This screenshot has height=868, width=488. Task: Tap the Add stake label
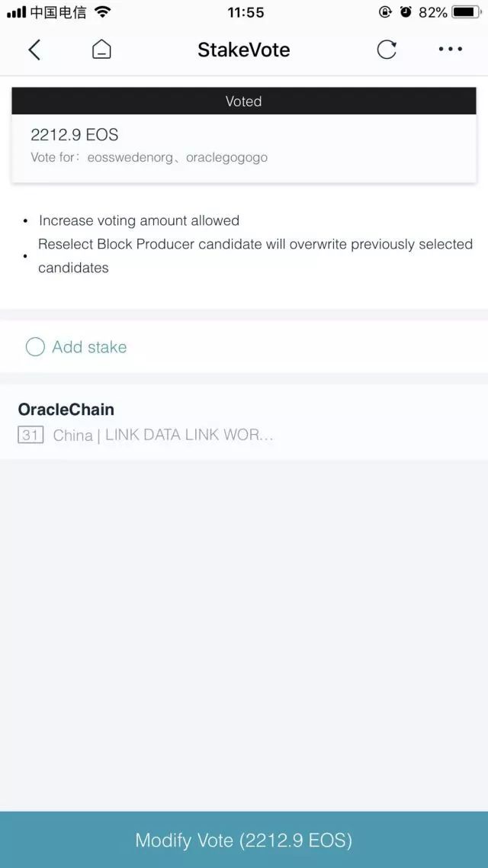click(x=89, y=347)
